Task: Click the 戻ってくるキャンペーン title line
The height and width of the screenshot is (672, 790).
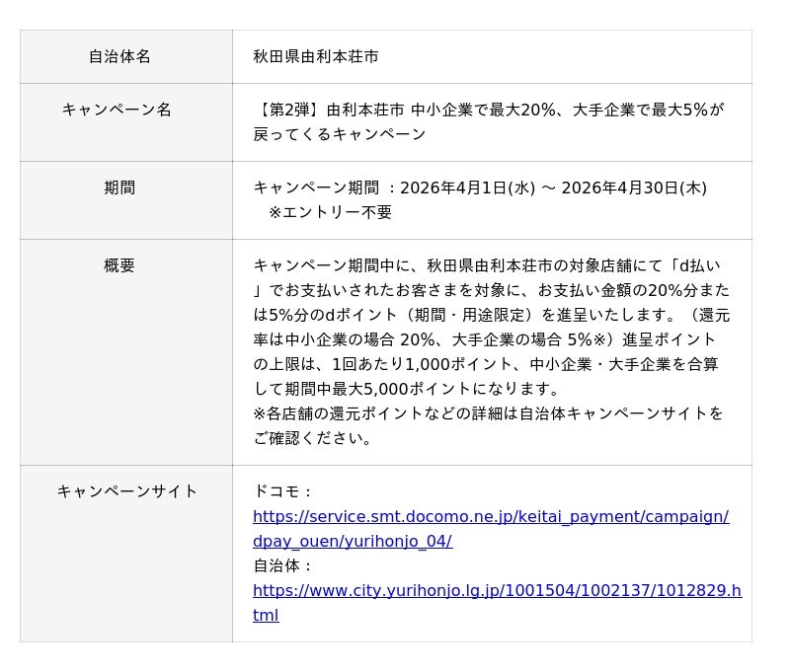Action: click(x=340, y=134)
